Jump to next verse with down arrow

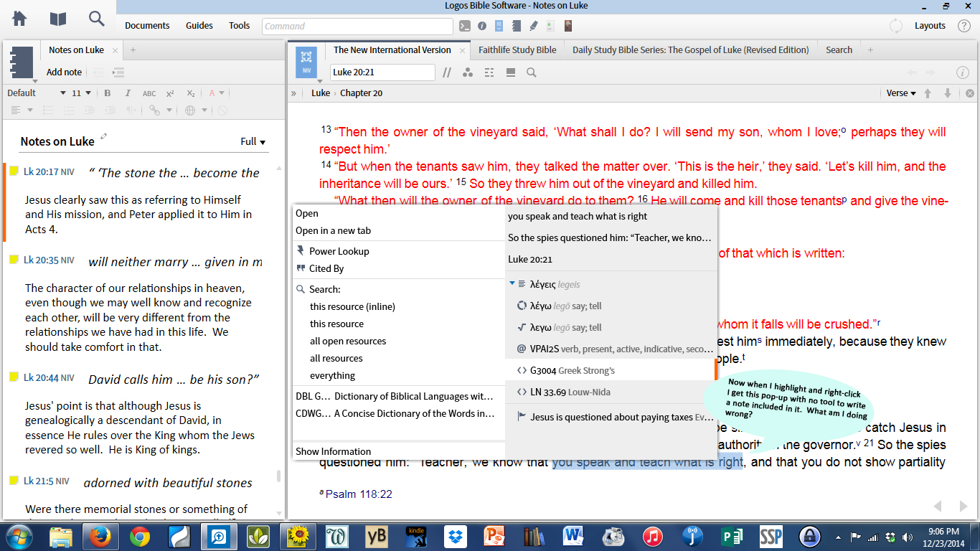coord(948,93)
